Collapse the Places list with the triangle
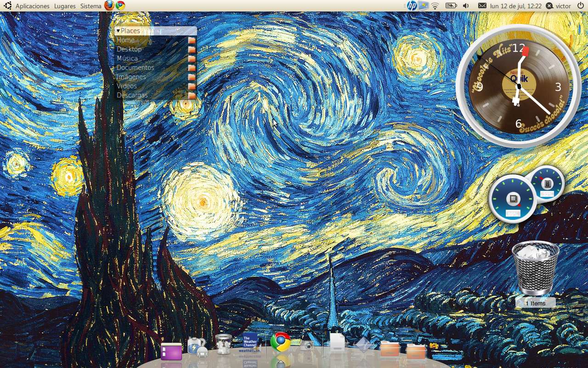Image resolution: width=588 pixels, height=368 pixels. (118, 31)
